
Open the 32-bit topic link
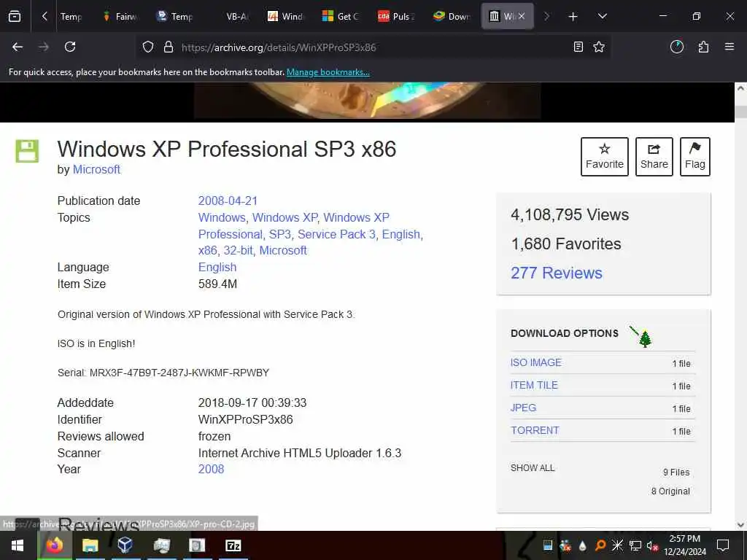[239, 251]
